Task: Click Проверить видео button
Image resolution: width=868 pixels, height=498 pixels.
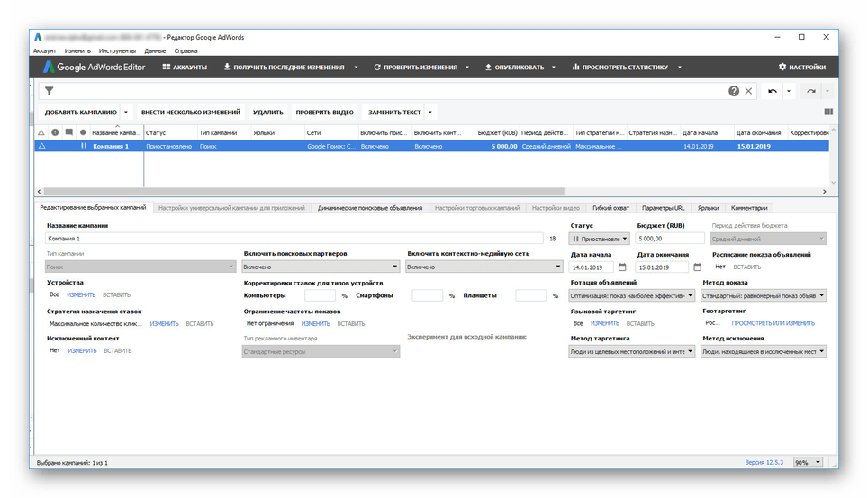Action: 324,113
